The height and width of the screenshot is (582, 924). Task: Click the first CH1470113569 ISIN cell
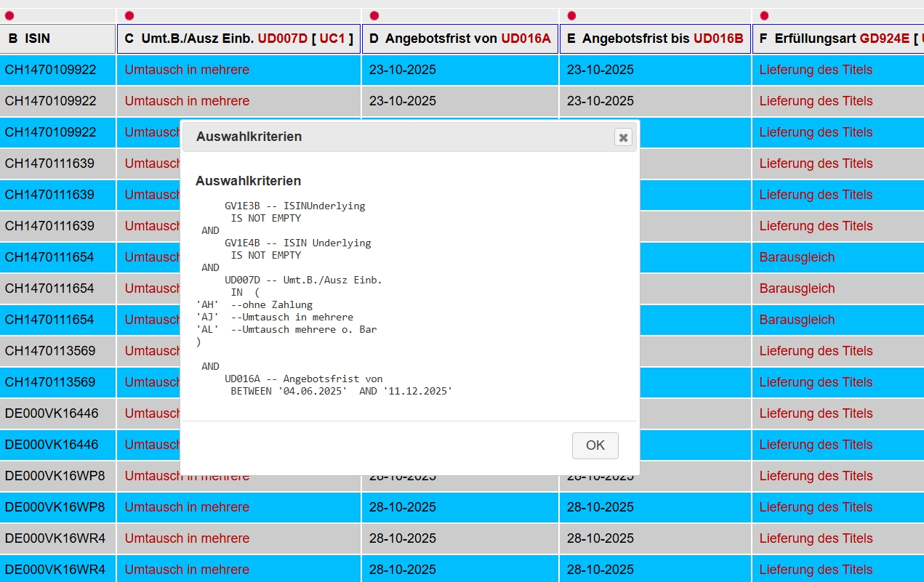pos(51,351)
